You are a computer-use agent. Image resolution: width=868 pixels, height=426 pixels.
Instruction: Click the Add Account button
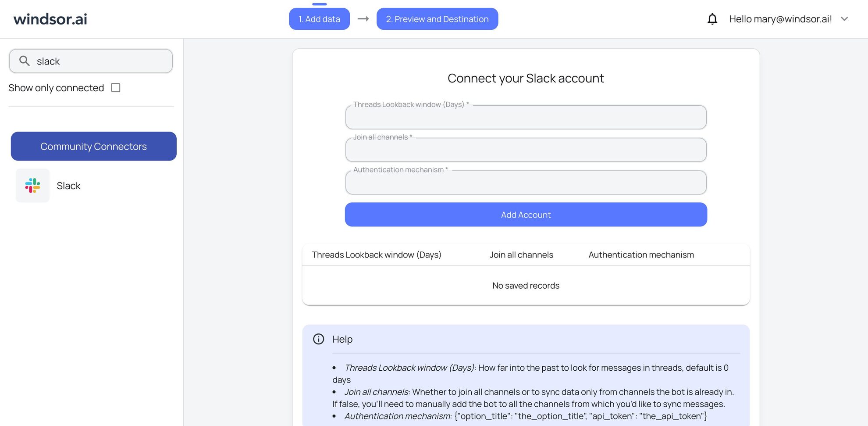point(526,215)
